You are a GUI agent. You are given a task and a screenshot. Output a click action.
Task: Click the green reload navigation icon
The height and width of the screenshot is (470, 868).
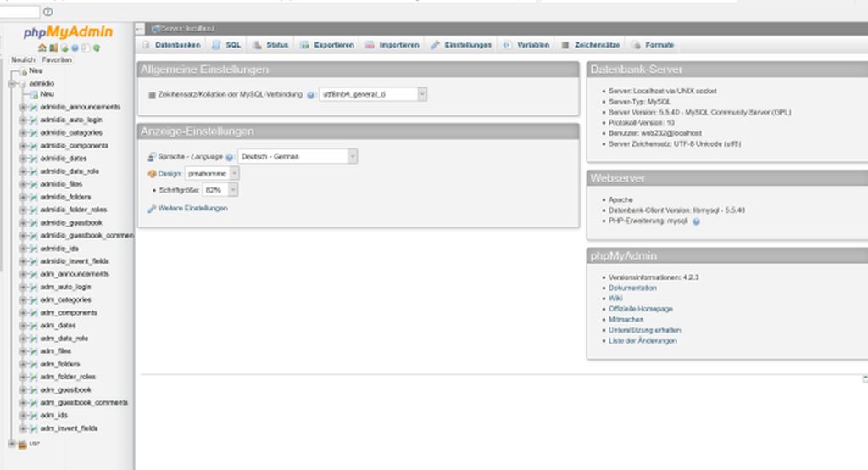click(97, 48)
